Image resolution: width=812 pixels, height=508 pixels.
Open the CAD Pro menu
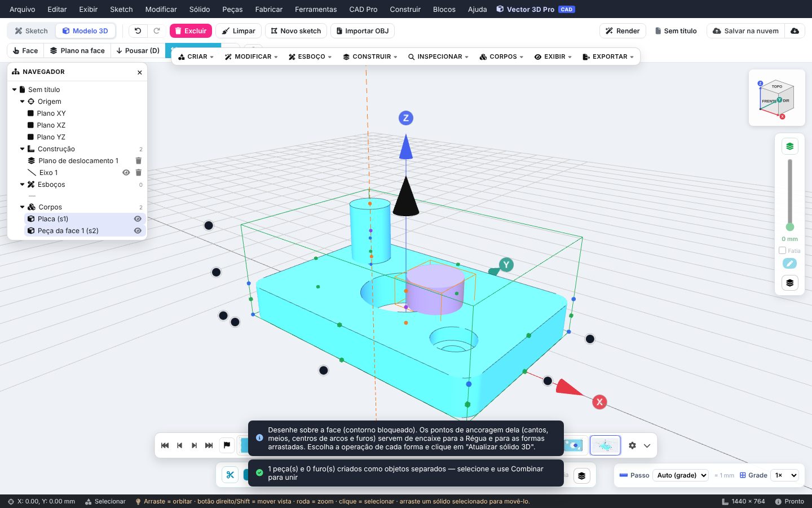click(363, 10)
